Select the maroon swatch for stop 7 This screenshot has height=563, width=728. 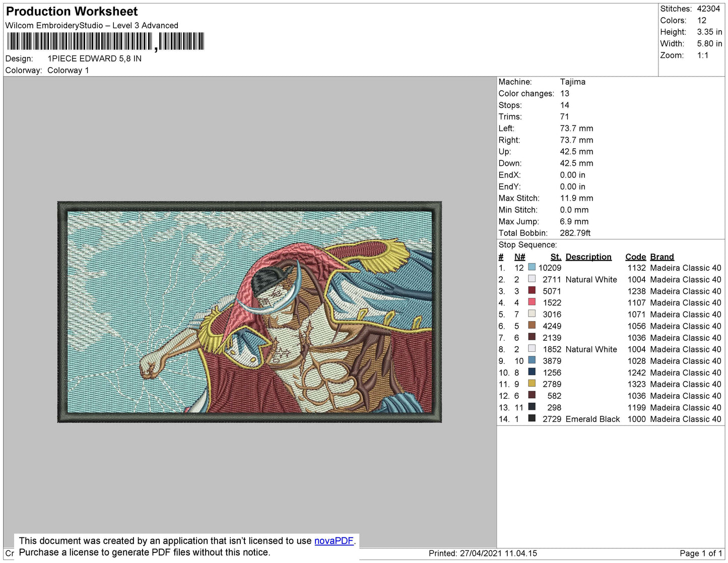[x=532, y=337]
